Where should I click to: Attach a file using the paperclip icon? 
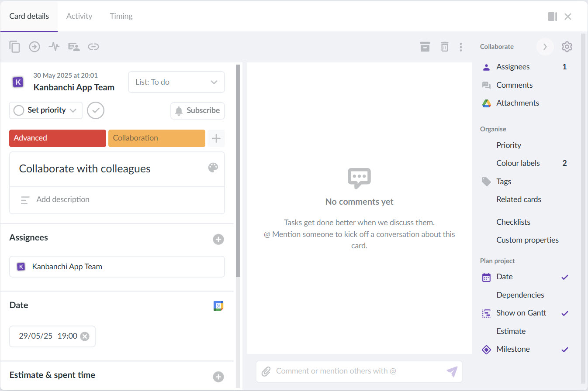tap(266, 371)
